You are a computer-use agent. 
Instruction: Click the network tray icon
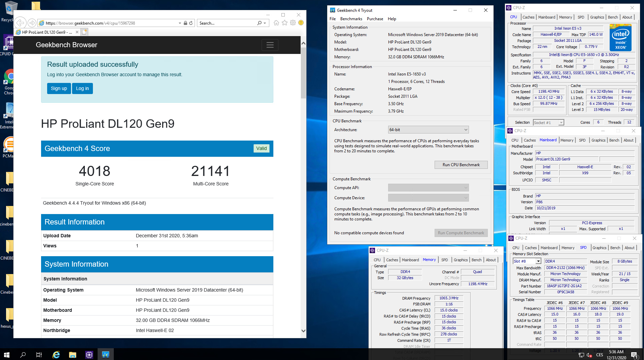(x=581, y=355)
